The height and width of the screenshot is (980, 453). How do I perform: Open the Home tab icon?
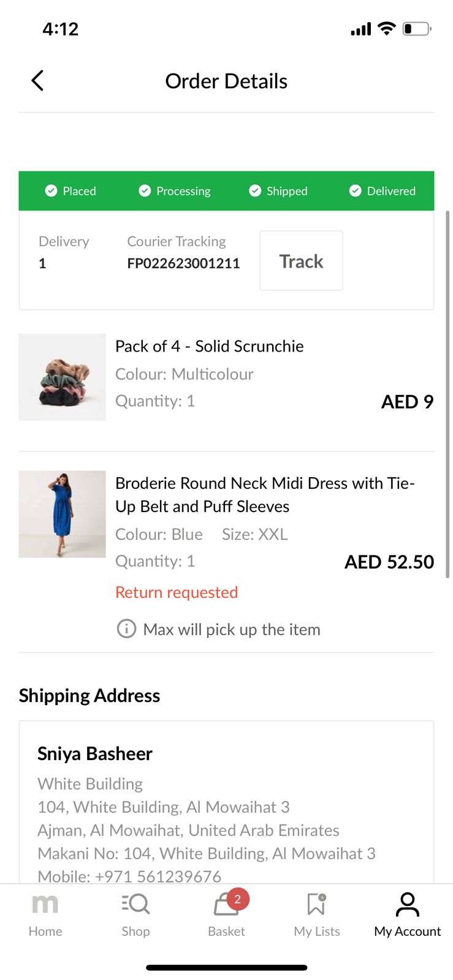(45, 904)
